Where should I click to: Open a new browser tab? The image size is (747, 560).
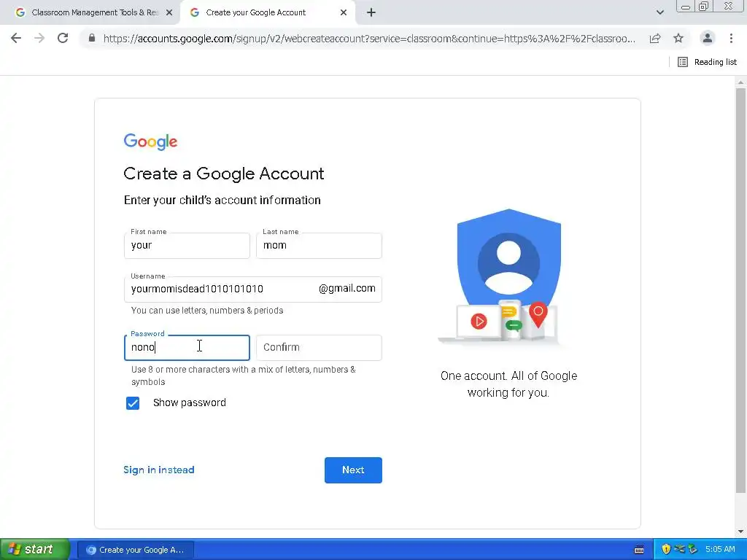(371, 13)
